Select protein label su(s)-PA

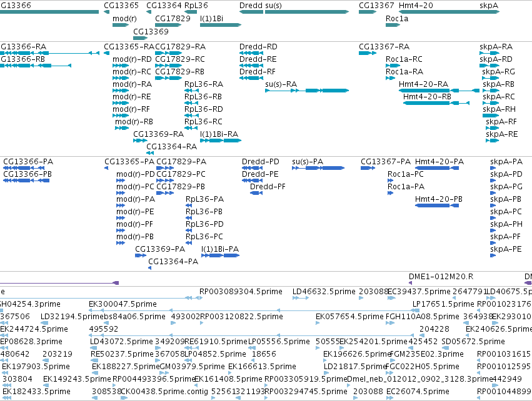[308, 161]
